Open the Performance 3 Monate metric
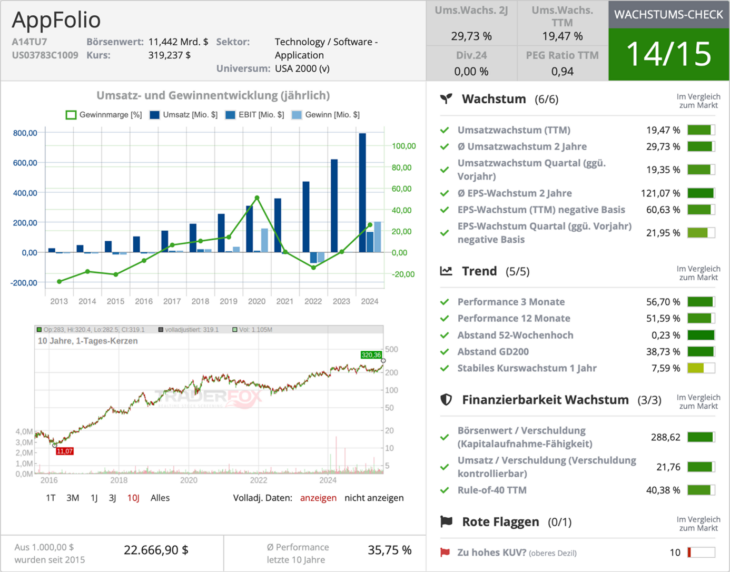Screen dimensions: 730x572 pyautogui.click(x=511, y=302)
